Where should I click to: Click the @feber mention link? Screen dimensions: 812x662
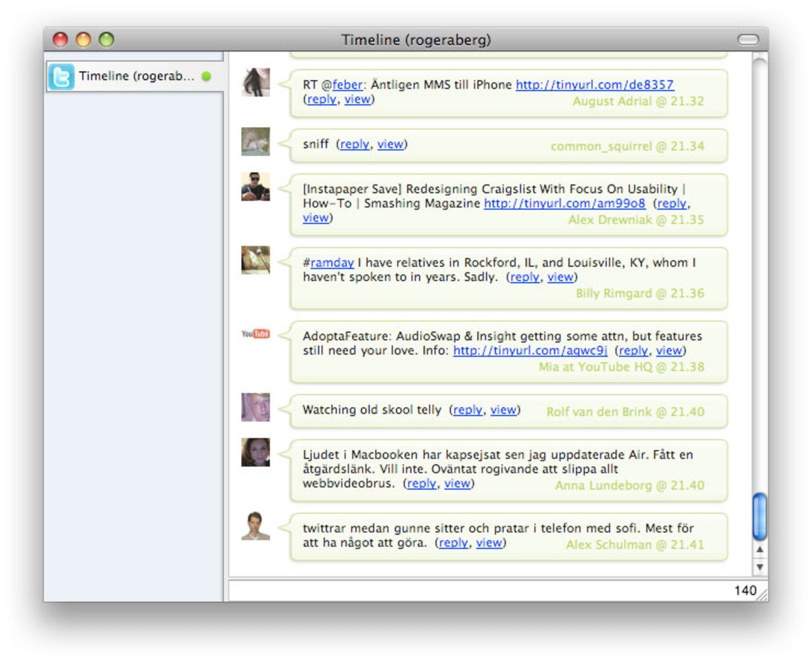coord(348,84)
